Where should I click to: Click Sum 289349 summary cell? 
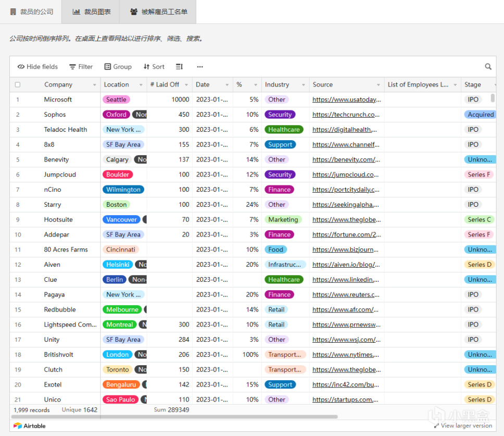click(x=171, y=410)
